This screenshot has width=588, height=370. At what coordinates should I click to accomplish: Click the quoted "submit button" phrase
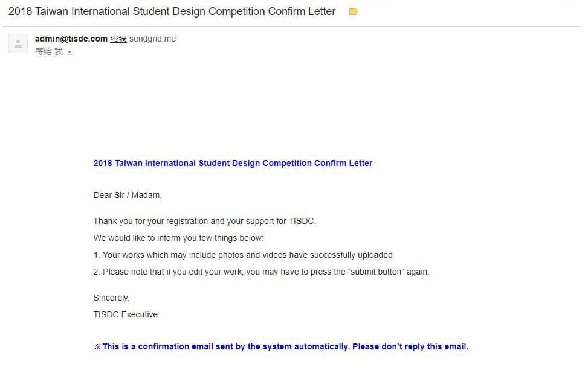tap(376, 272)
